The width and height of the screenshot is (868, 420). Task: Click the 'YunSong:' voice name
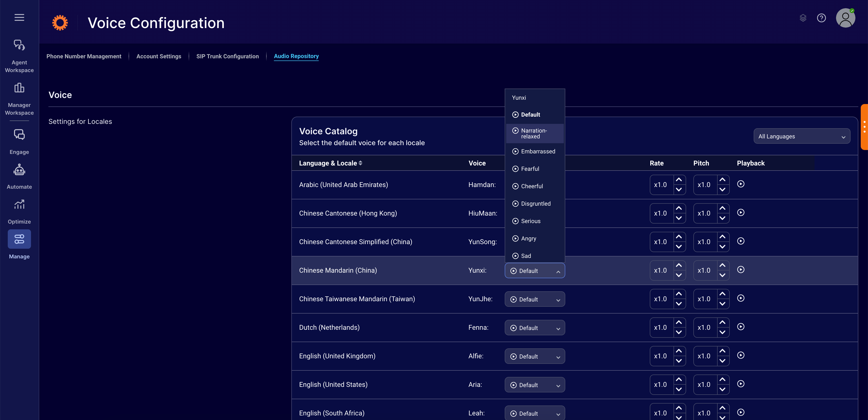coord(482,242)
